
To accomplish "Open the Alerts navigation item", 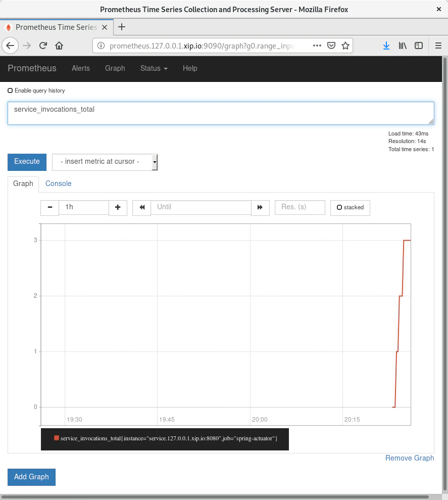I will 81,68.
